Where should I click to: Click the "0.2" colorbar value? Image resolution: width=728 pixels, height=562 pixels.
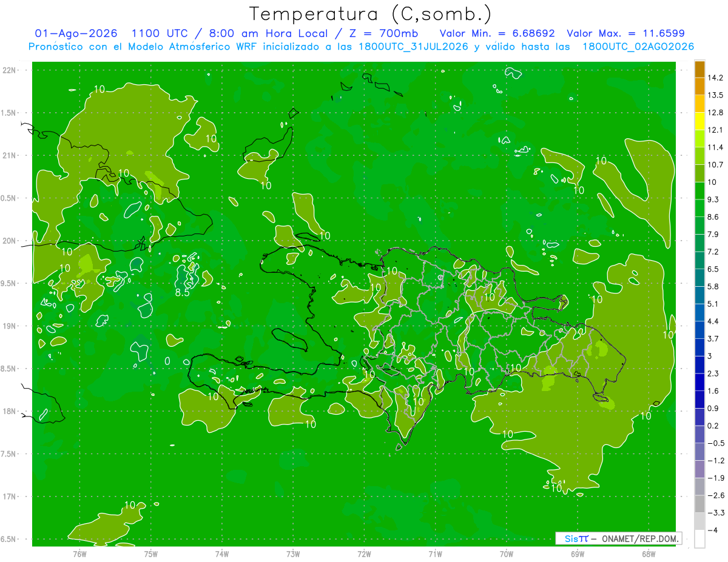pyautogui.click(x=713, y=426)
